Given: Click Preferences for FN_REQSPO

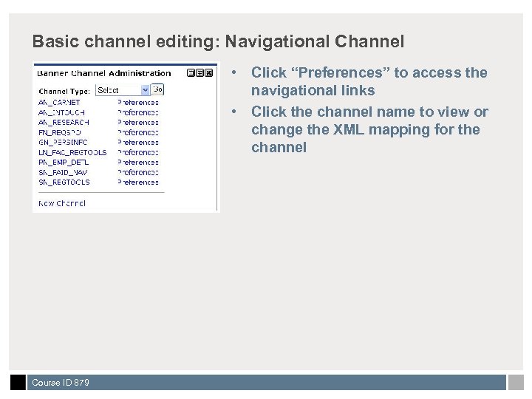Looking at the screenshot, I should point(138,132).
